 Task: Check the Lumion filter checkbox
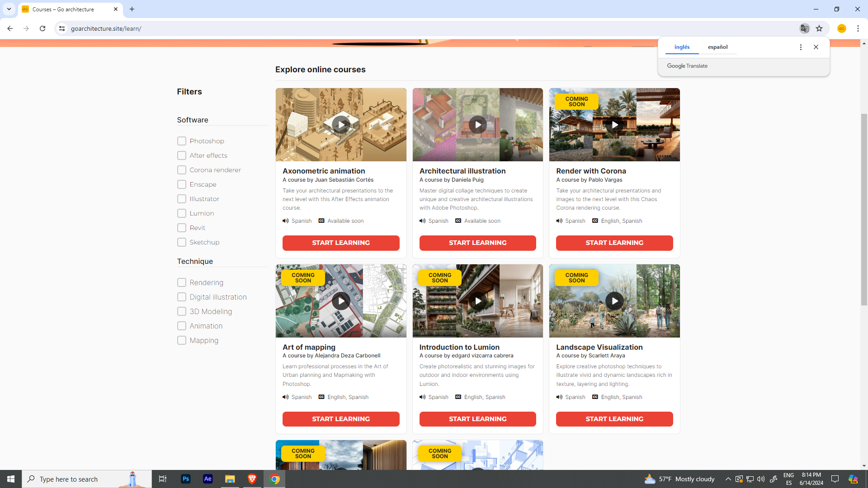click(182, 213)
